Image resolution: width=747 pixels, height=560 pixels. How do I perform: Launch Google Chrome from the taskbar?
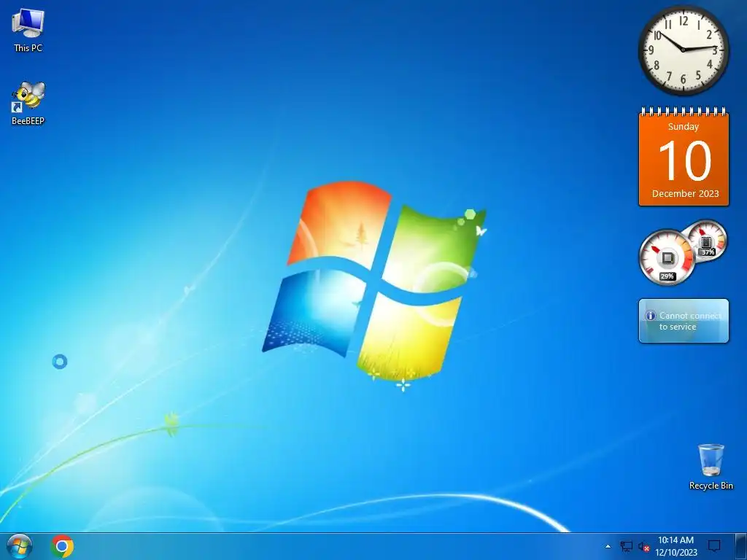[x=62, y=546]
